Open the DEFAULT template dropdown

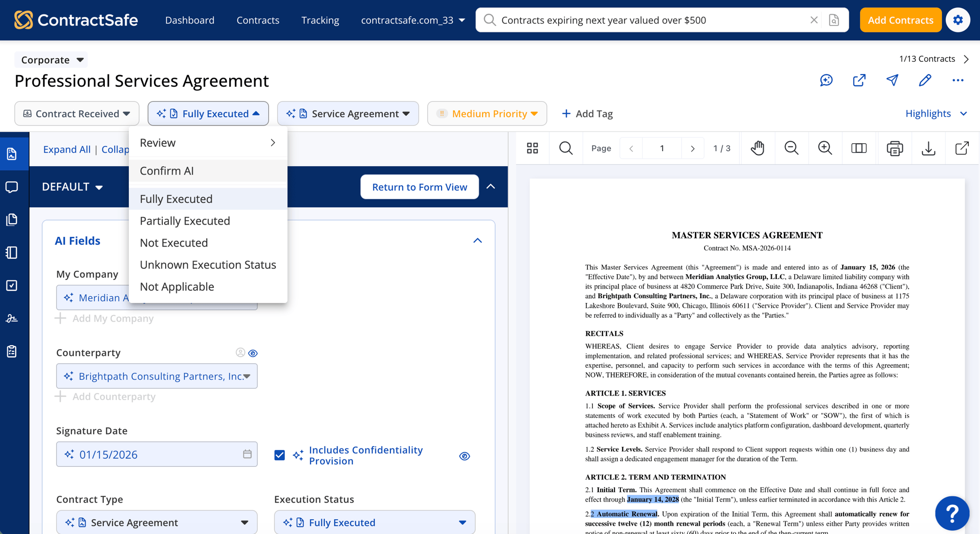pyautogui.click(x=73, y=187)
